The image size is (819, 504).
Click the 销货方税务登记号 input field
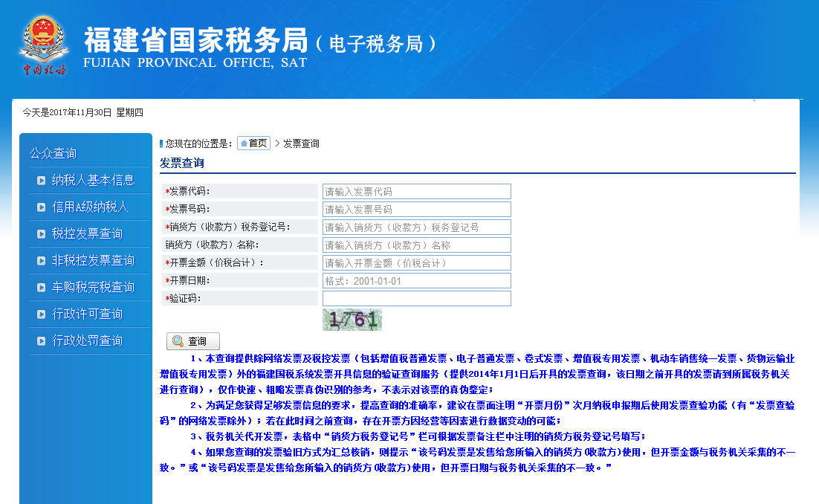click(417, 227)
